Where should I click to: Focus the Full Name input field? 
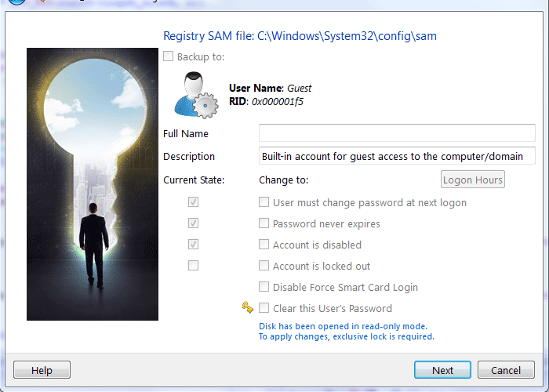click(x=397, y=133)
